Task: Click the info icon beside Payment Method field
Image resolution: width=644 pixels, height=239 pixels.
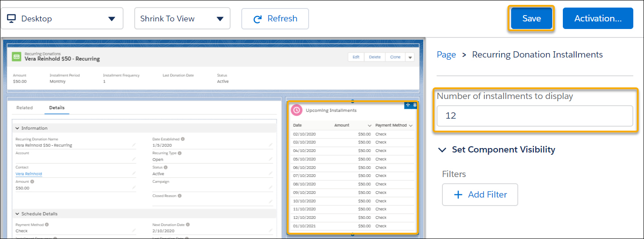Action: click(47, 225)
